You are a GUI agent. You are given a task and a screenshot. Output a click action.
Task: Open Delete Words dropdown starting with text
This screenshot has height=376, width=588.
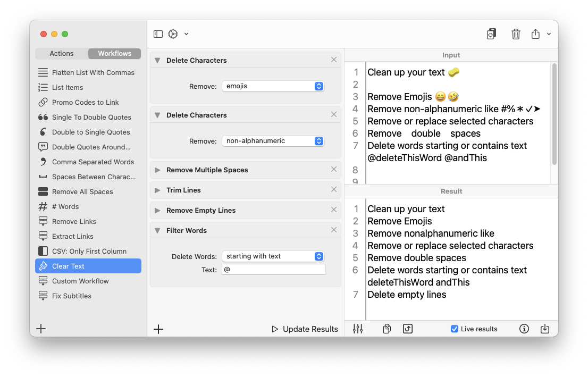(x=273, y=256)
